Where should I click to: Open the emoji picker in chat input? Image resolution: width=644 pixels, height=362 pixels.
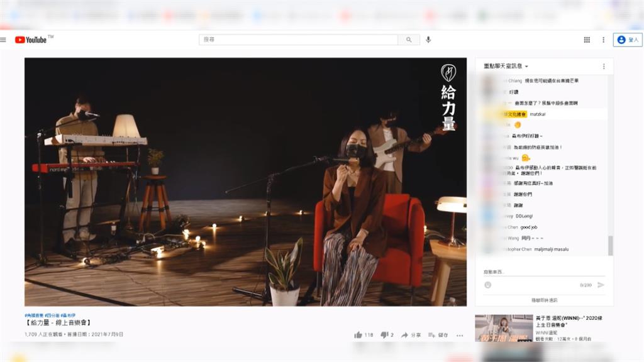[488, 285]
